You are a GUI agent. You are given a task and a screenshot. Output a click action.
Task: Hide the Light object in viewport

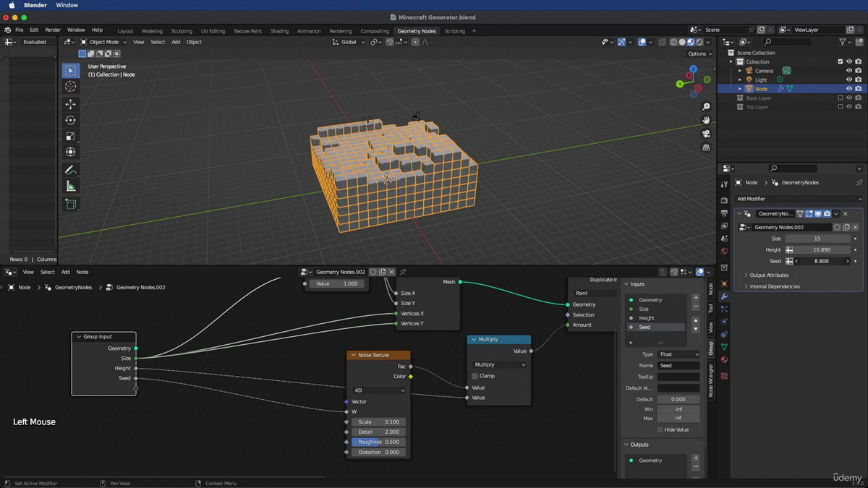[849, 80]
